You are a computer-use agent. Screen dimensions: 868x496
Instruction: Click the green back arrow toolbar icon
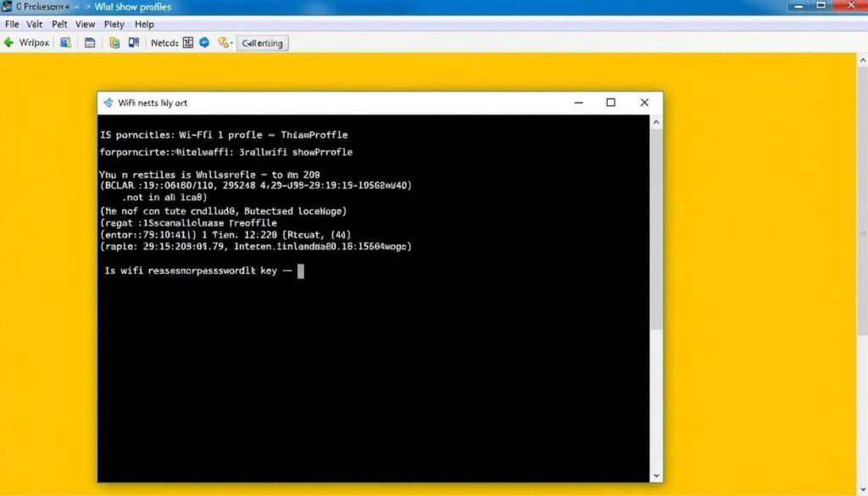tap(9, 42)
